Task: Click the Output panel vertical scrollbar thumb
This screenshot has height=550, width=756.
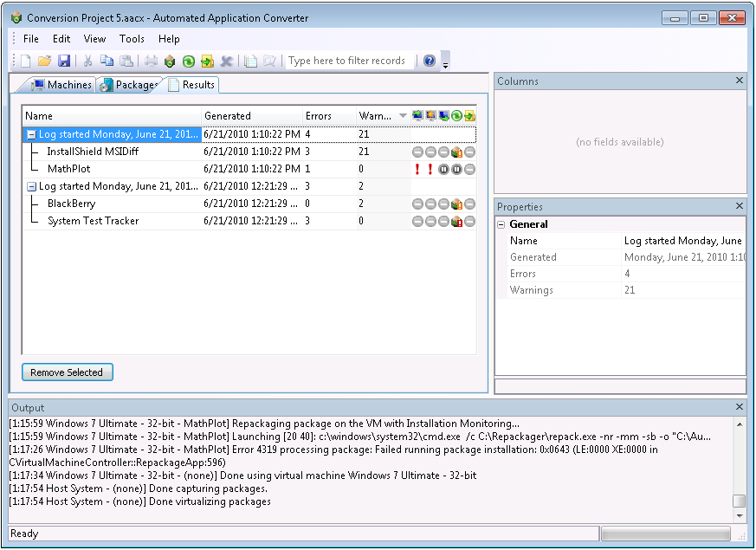Action: tap(739, 501)
